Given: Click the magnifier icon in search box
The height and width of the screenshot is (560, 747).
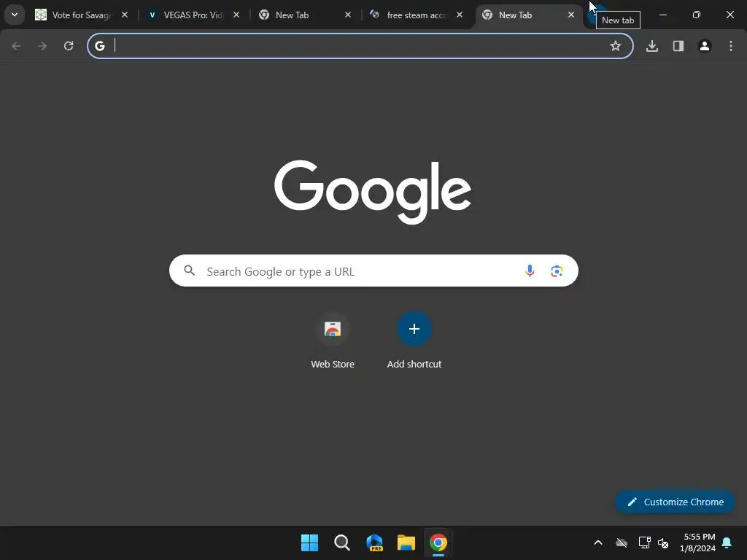Looking at the screenshot, I should (189, 271).
